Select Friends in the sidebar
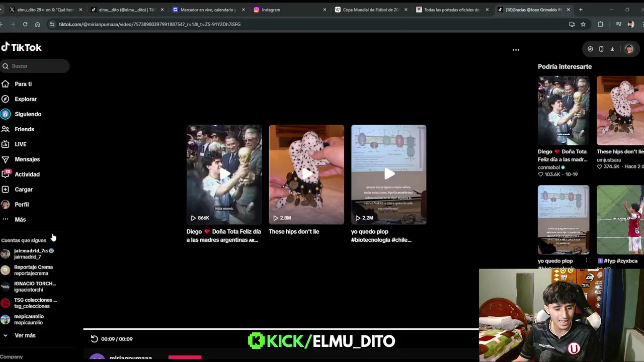The image size is (644, 362). [24, 129]
